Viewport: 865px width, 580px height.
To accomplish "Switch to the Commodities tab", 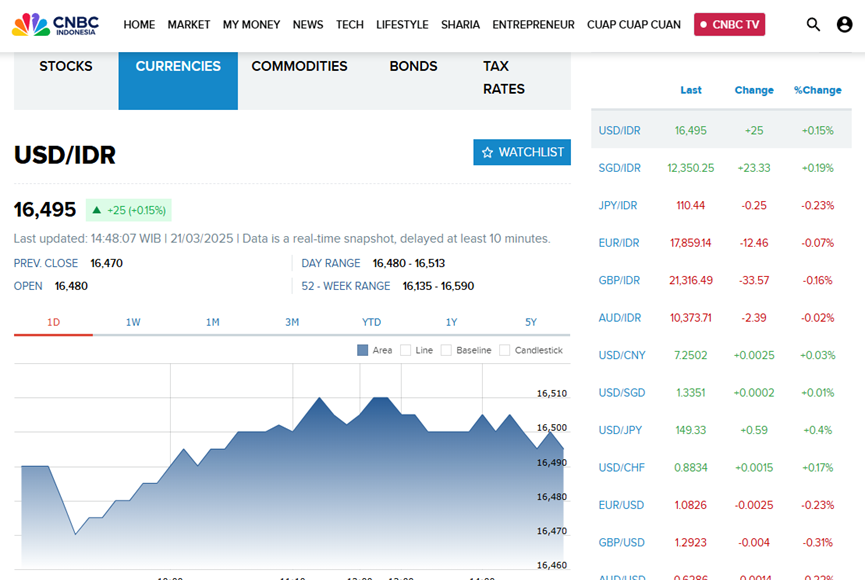I will pyautogui.click(x=299, y=67).
